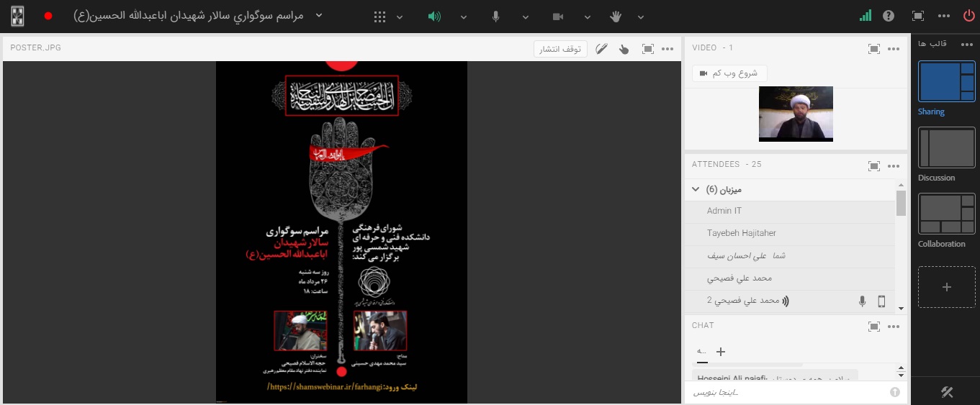Viewport: 980px width, 405px height.
Task: Click the microphone icon on فصيحي 2 row
Action: [x=862, y=301]
